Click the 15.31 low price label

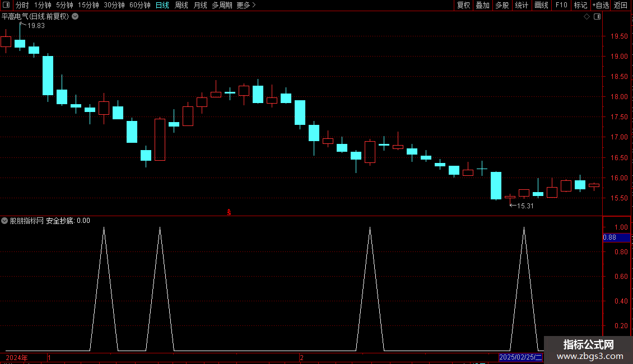pyautogui.click(x=525, y=206)
